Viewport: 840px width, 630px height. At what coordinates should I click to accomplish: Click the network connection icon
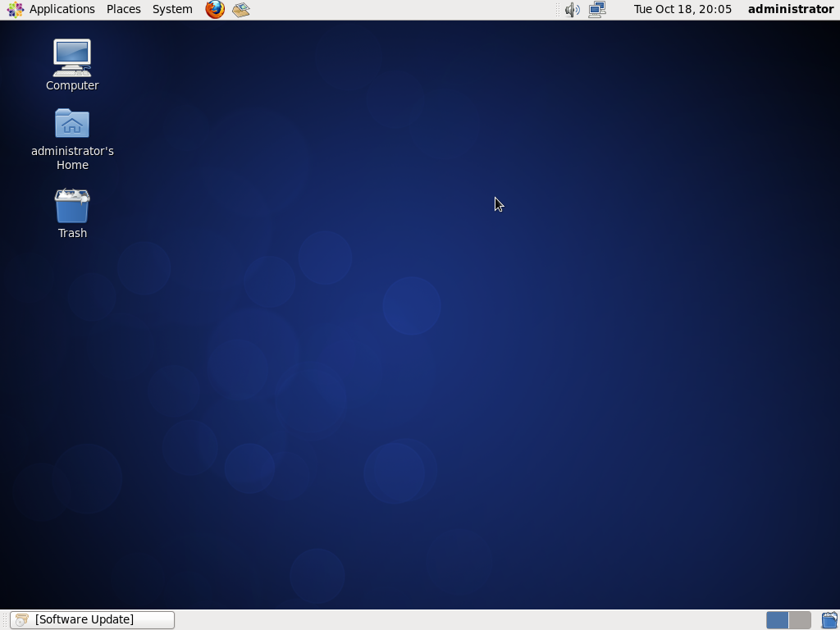point(597,9)
